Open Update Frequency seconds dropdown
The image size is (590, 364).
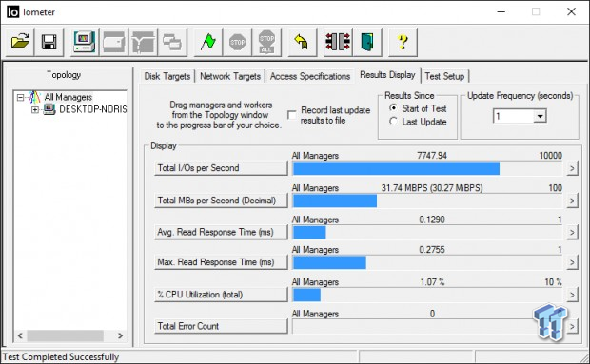point(540,116)
